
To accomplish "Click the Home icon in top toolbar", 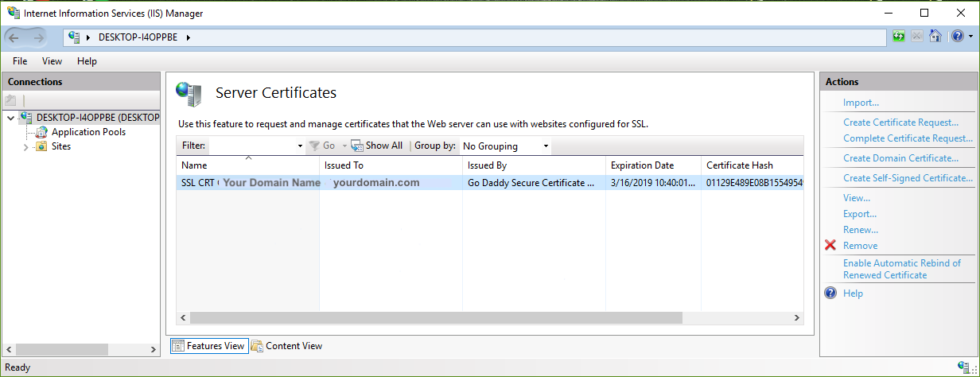I will point(935,37).
